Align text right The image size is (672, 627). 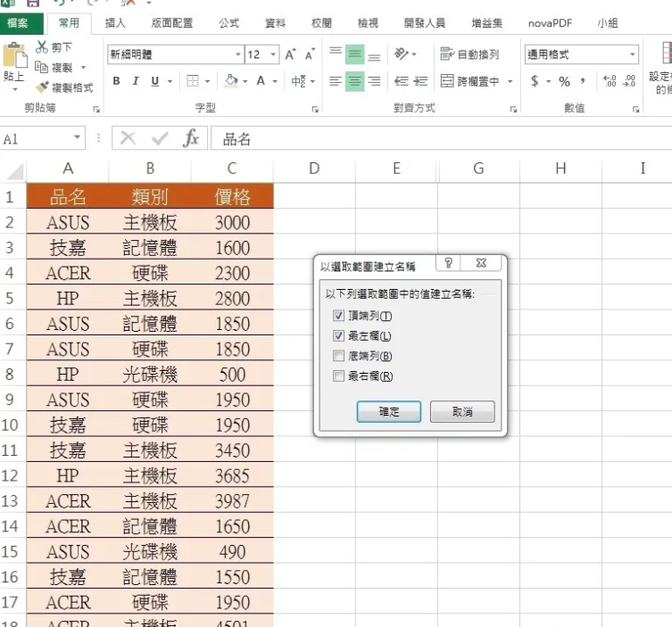(374, 81)
